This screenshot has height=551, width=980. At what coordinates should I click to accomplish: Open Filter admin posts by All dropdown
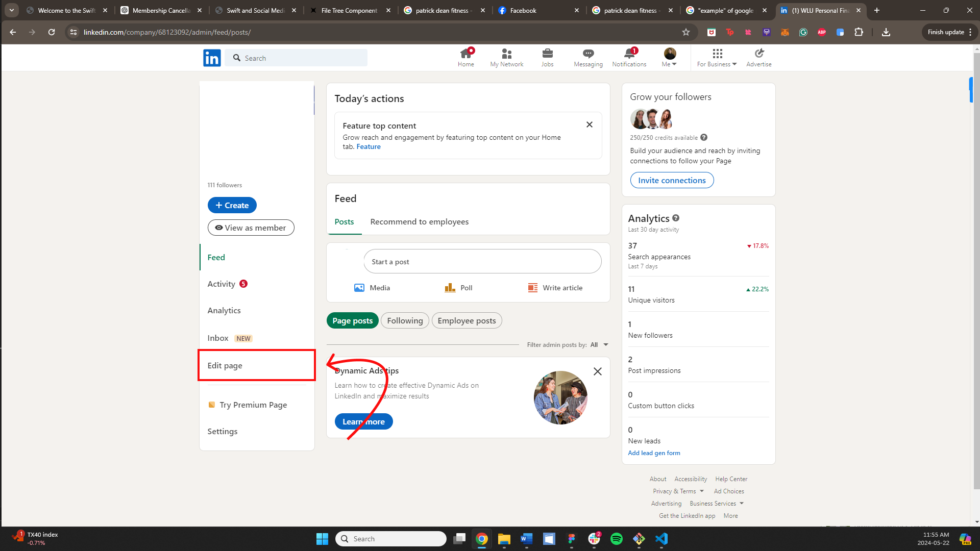(x=599, y=345)
